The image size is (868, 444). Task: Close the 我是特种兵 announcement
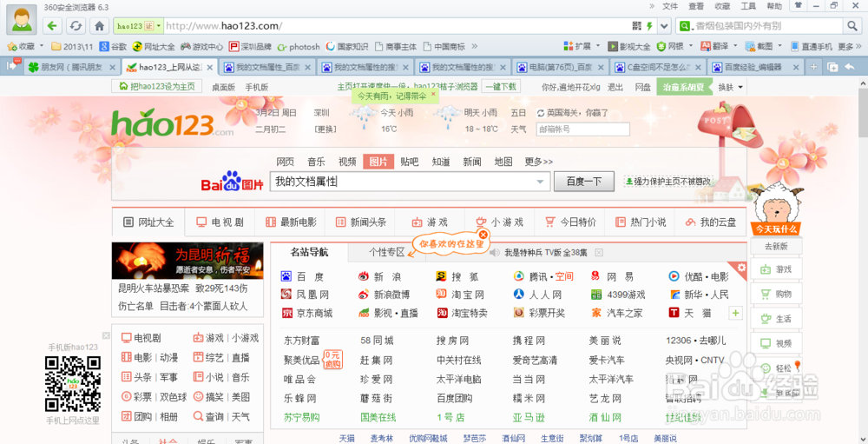598,253
